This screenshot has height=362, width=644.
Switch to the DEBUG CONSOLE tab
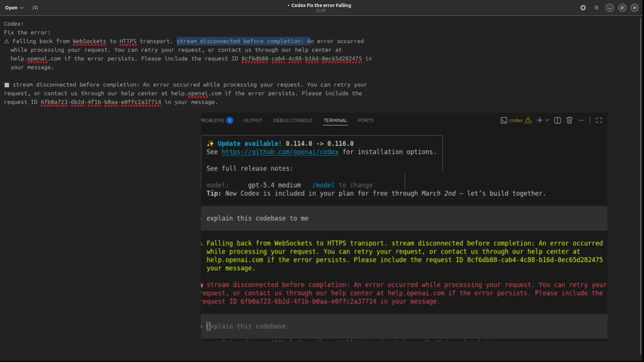click(293, 120)
